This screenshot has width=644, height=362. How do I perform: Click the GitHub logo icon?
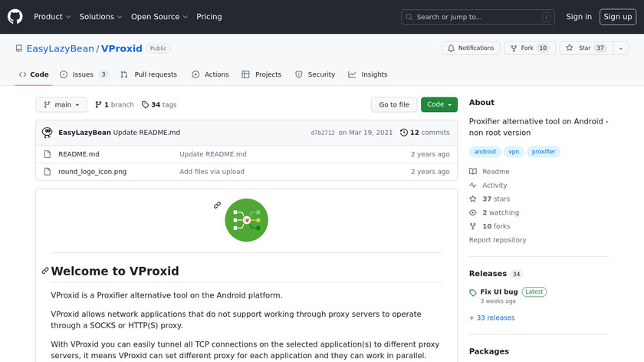click(x=15, y=16)
